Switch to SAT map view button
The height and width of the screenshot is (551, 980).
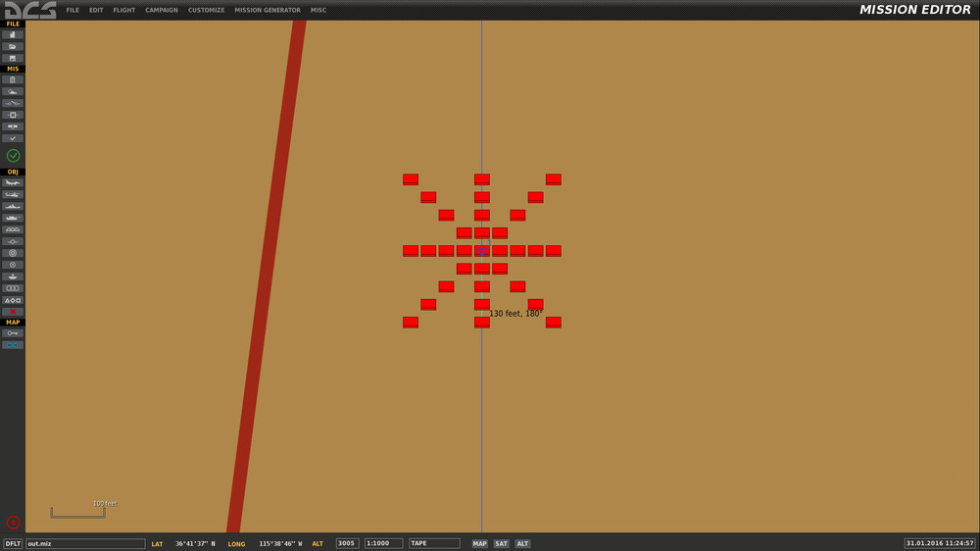(x=501, y=543)
